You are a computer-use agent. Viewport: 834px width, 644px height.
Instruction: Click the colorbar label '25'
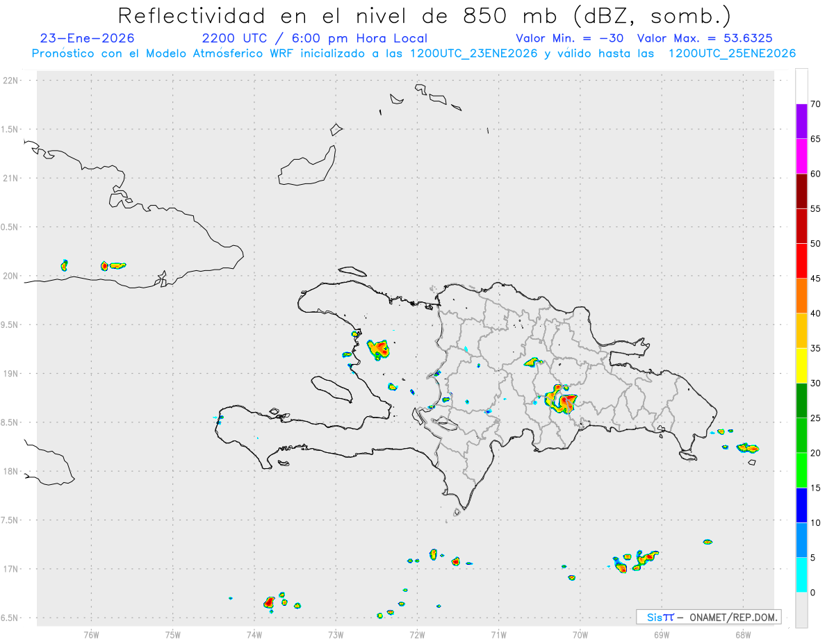[x=815, y=418]
